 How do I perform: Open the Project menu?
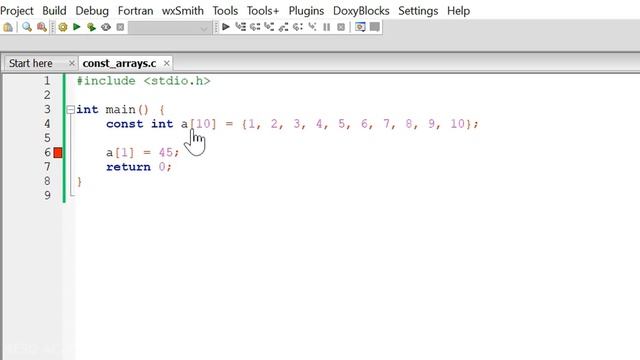pos(17,11)
